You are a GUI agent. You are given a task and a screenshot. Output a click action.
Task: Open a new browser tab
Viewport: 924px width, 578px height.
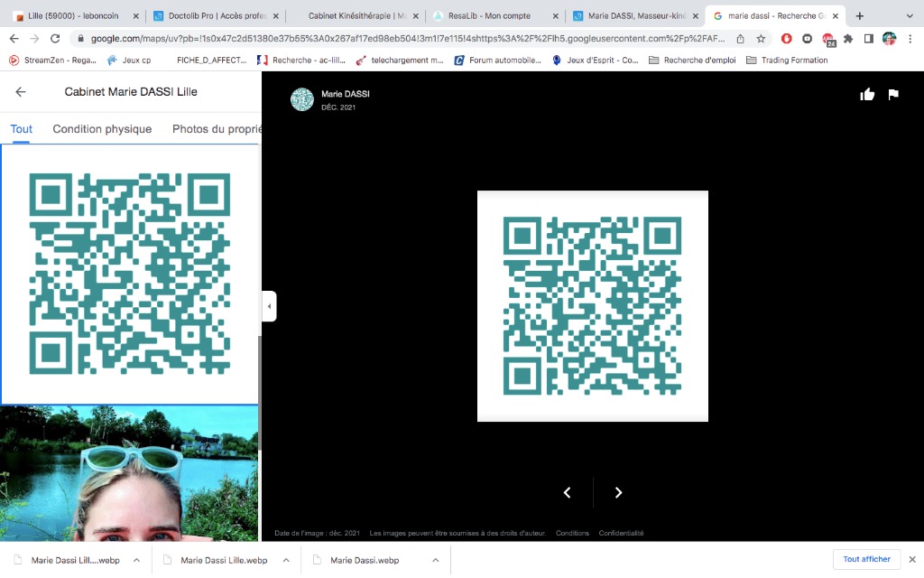click(859, 16)
